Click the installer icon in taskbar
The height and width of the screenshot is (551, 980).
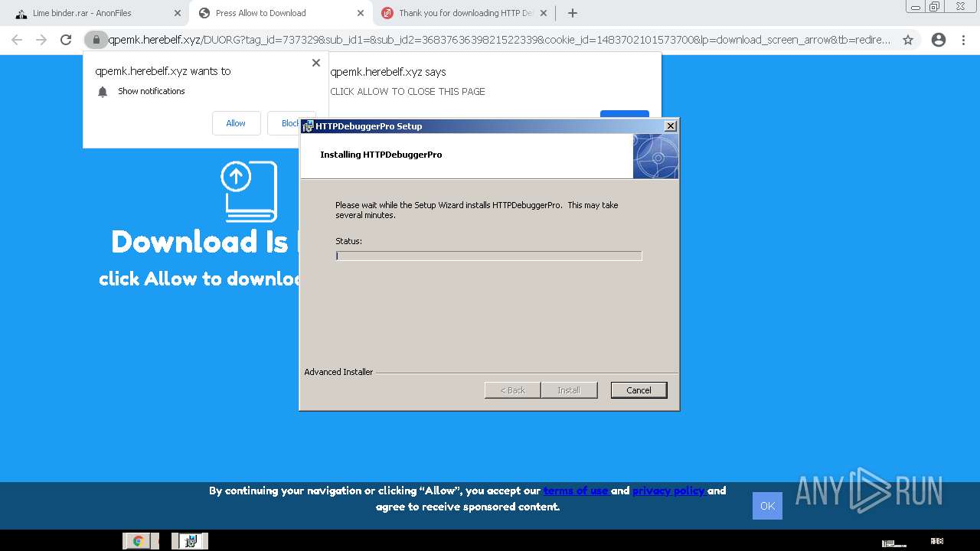tap(191, 541)
